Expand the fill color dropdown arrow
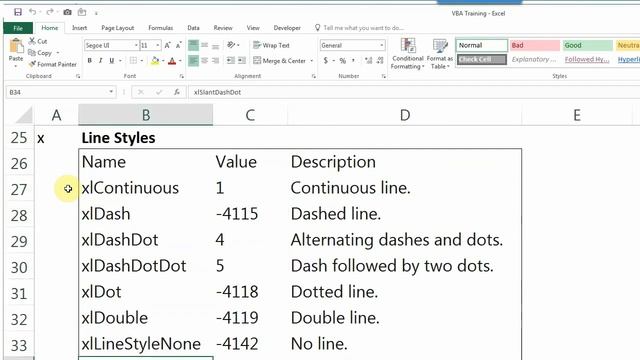Image resolution: width=640 pixels, height=360 pixels. (163, 61)
